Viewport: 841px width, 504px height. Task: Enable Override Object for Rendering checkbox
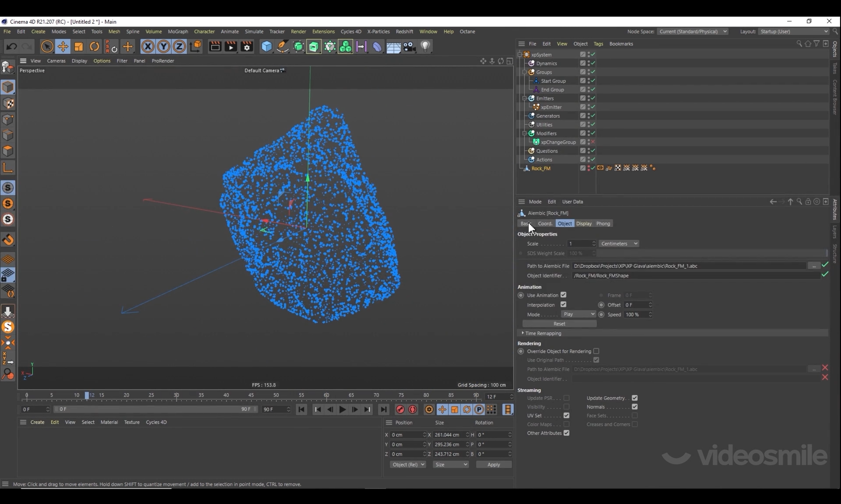pyautogui.click(x=596, y=351)
